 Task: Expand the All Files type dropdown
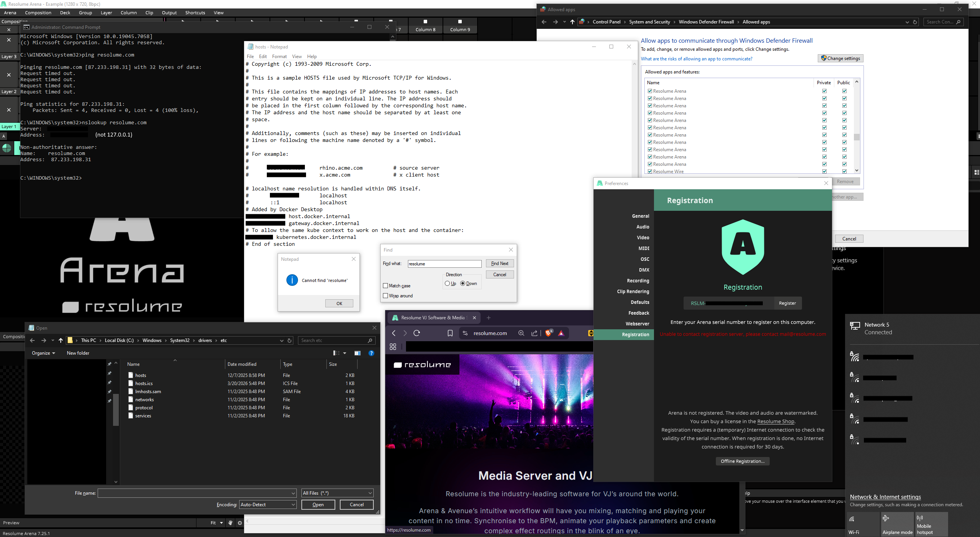337,493
